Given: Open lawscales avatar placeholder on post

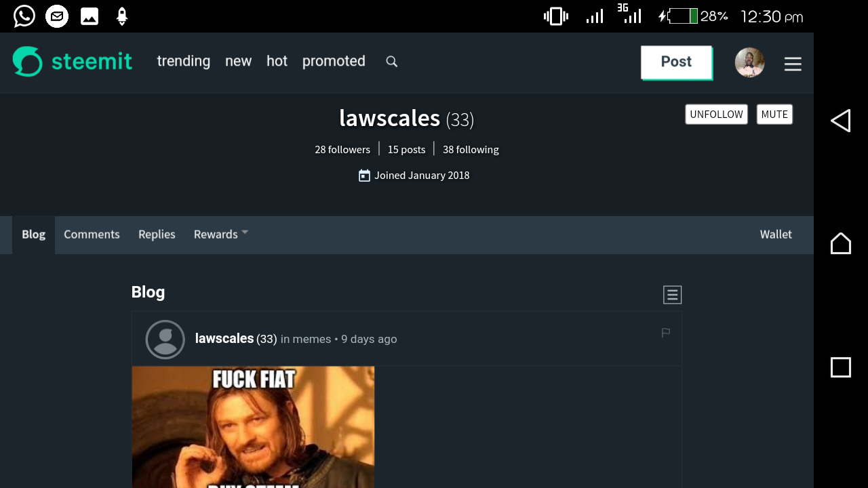Looking at the screenshot, I should pos(165,340).
